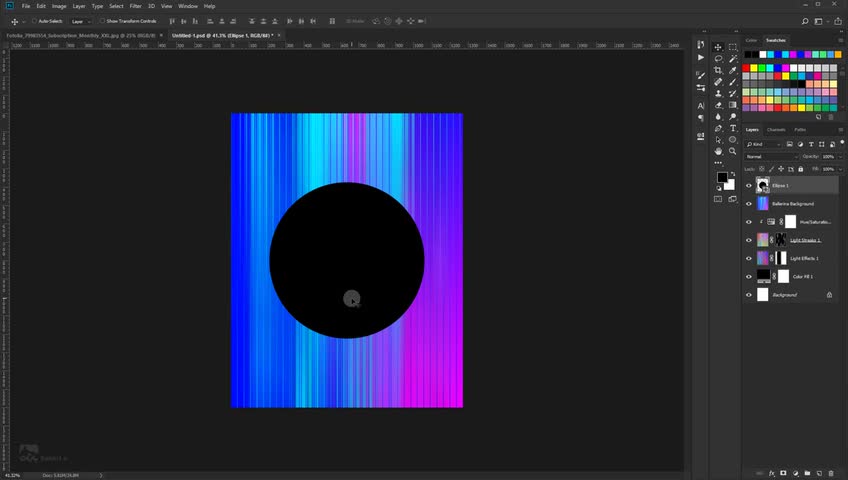848x480 pixels.
Task: Switch to the Channels tab
Action: click(x=776, y=130)
